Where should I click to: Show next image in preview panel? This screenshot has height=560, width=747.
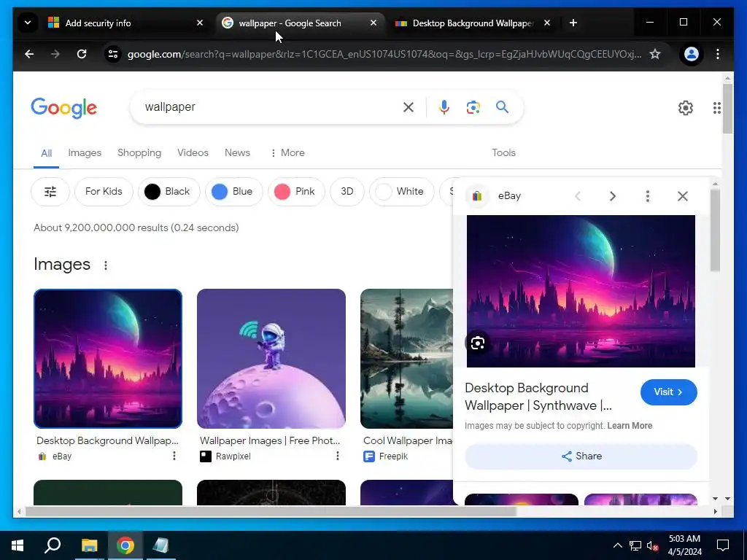point(613,196)
